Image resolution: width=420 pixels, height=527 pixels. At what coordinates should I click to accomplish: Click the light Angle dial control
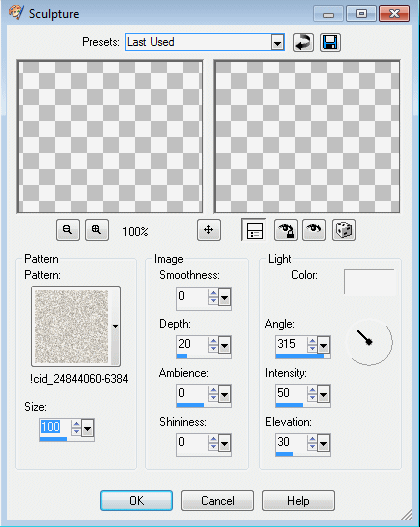coord(369,342)
